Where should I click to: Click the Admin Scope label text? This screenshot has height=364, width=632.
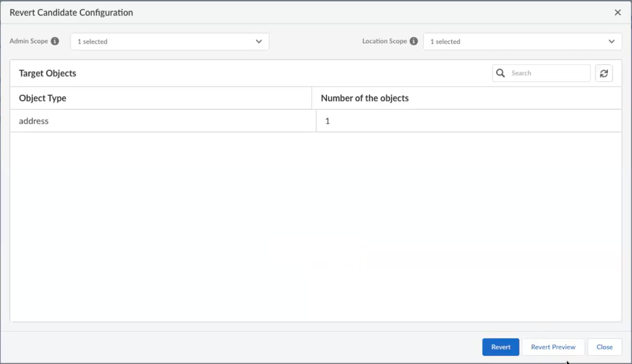click(29, 41)
